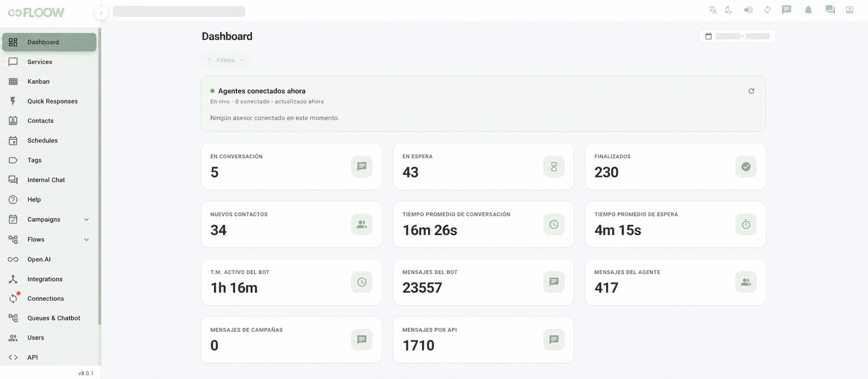
Task: Open the Kanban page
Action: pyautogui.click(x=49, y=81)
